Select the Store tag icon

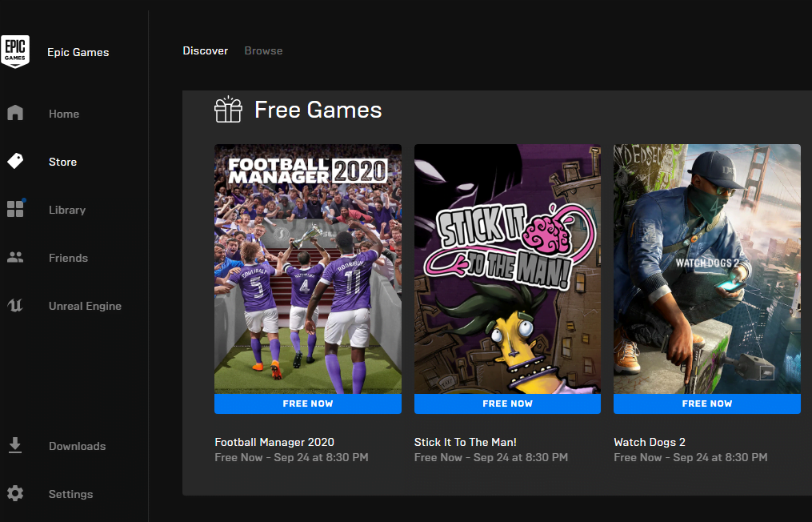click(x=15, y=161)
